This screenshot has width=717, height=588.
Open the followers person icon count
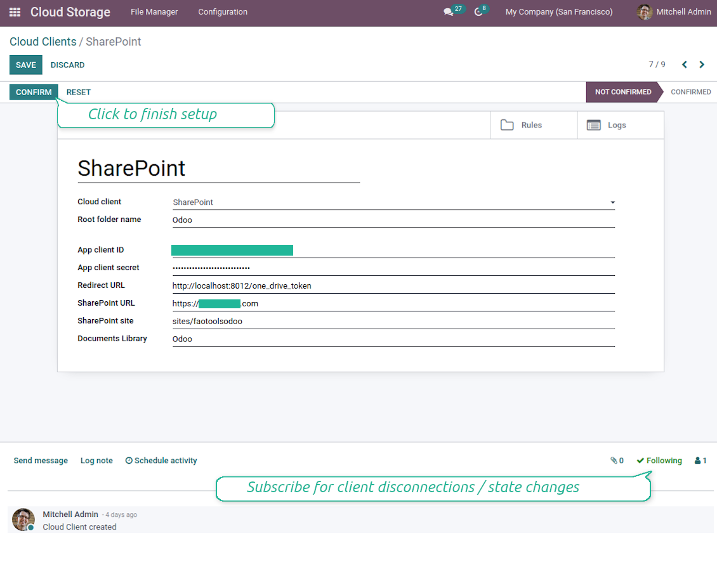click(701, 461)
